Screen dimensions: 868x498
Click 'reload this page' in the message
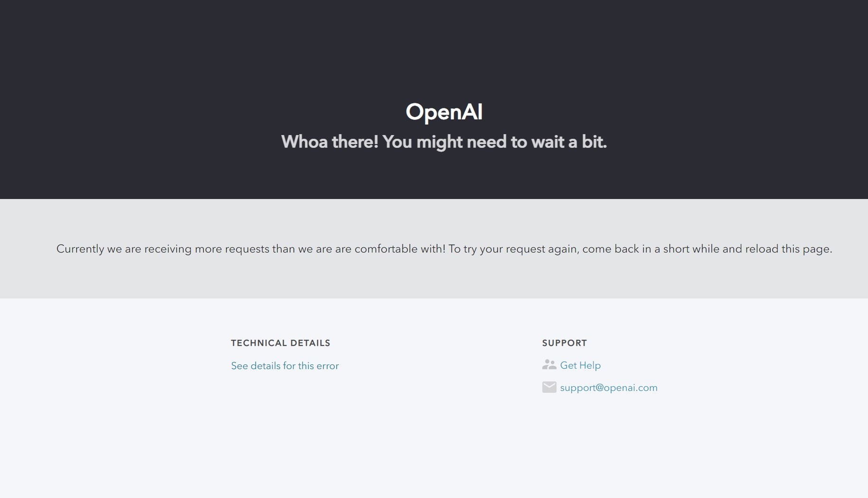click(788, 249)
